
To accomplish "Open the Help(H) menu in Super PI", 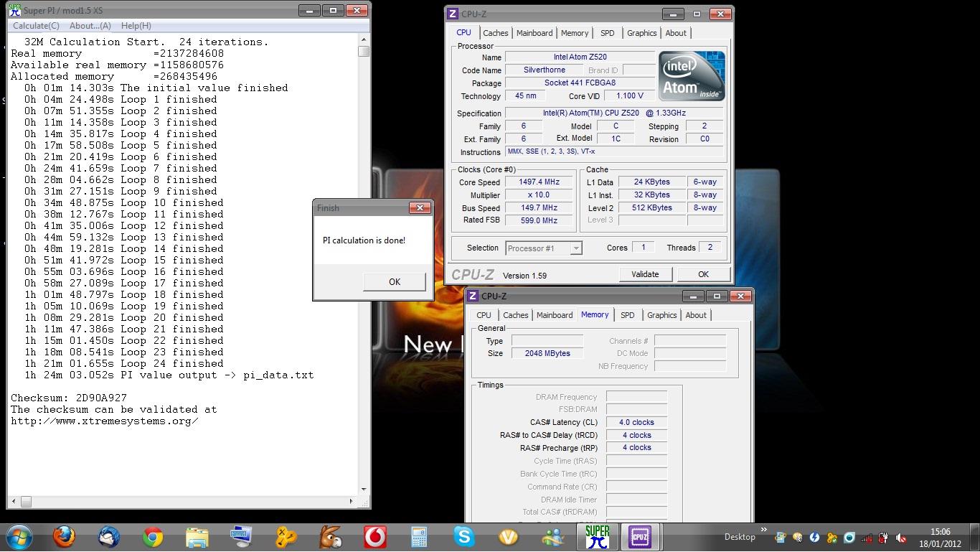I will (x=136, y=26).
